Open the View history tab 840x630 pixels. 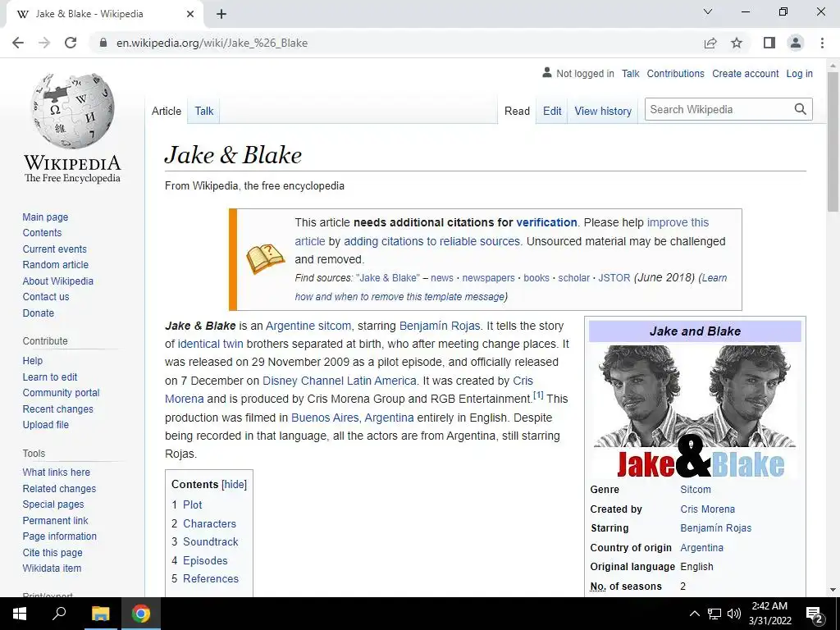pyautogui.click(x=603, y=111)
